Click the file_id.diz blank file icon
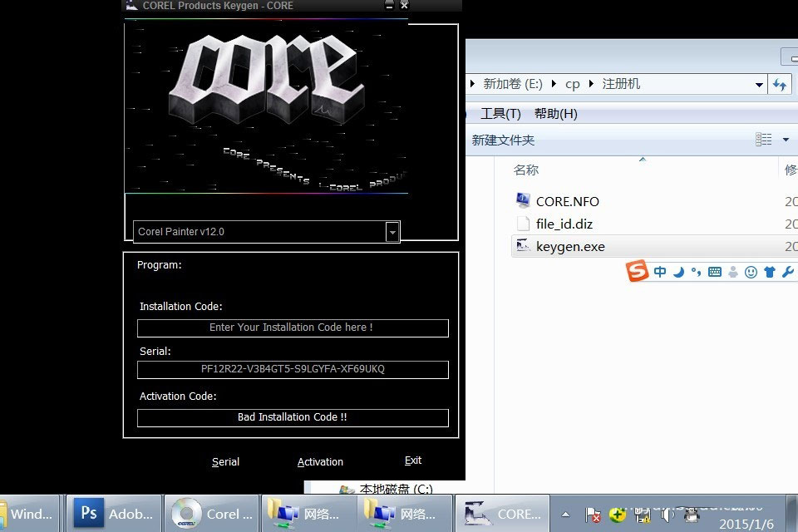Screen dimensions: 798x532 523,224
